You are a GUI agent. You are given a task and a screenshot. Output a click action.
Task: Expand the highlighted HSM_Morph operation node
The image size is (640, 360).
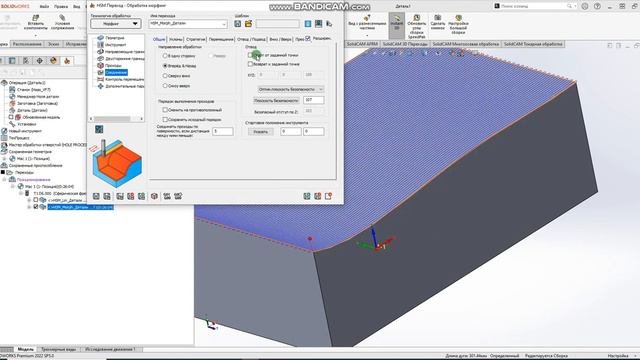29,207
